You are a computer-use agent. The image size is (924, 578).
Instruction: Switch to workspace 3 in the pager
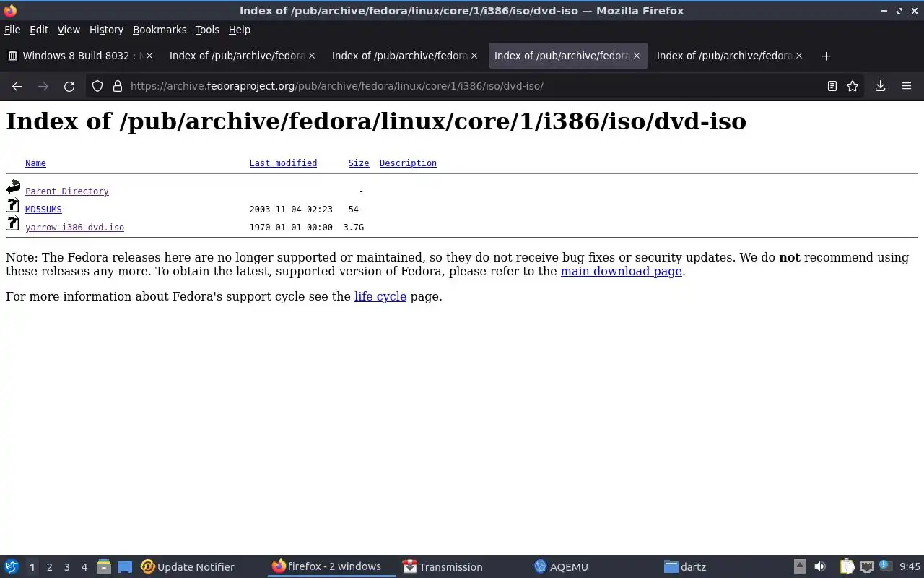[x=66, y=567]
